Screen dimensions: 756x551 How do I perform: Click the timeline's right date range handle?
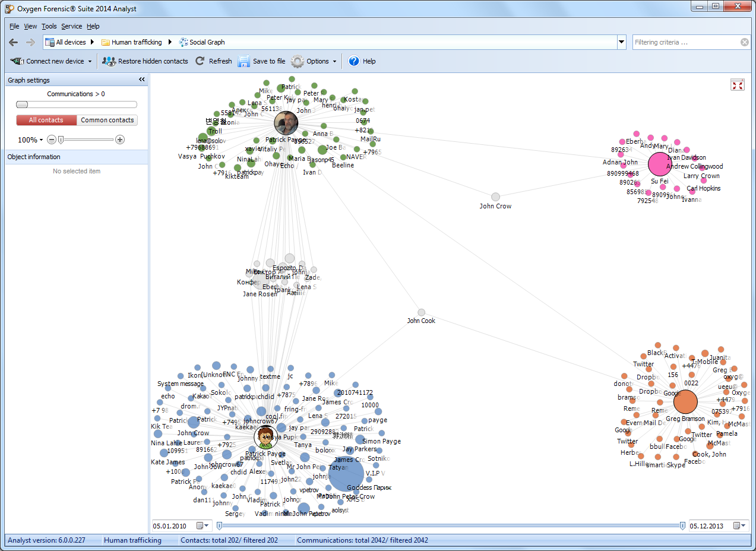coord(682,525)
